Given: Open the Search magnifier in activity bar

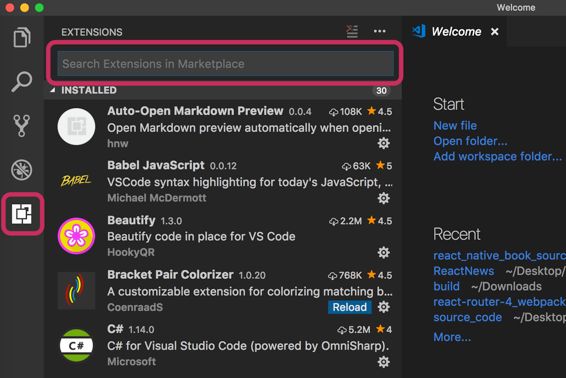Looking at the screenshot, I should point(22,82).
